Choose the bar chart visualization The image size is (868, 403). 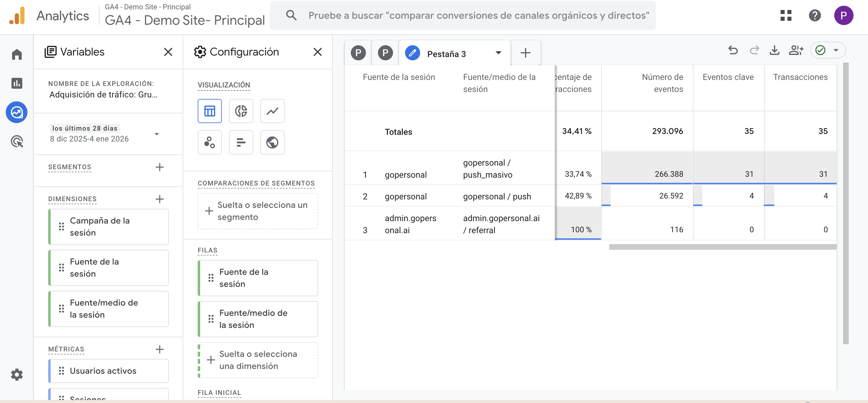(x=241, y=142)
